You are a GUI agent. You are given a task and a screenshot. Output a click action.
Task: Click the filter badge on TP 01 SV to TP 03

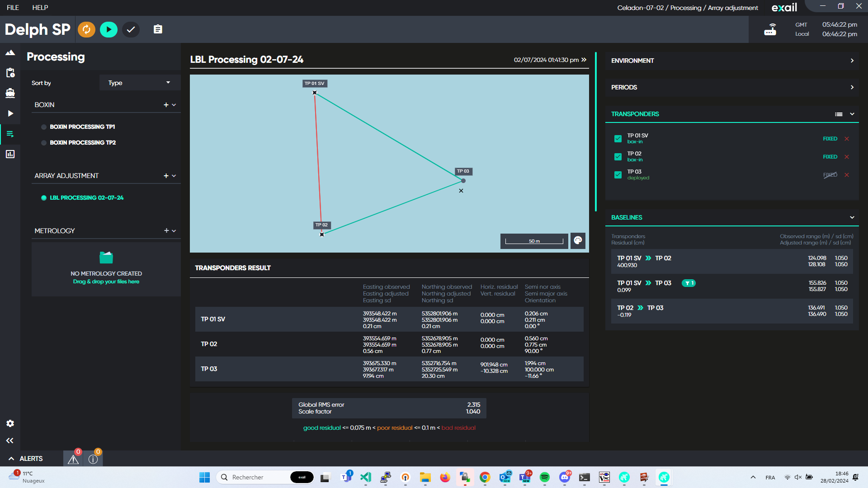(x=689, y=283)
